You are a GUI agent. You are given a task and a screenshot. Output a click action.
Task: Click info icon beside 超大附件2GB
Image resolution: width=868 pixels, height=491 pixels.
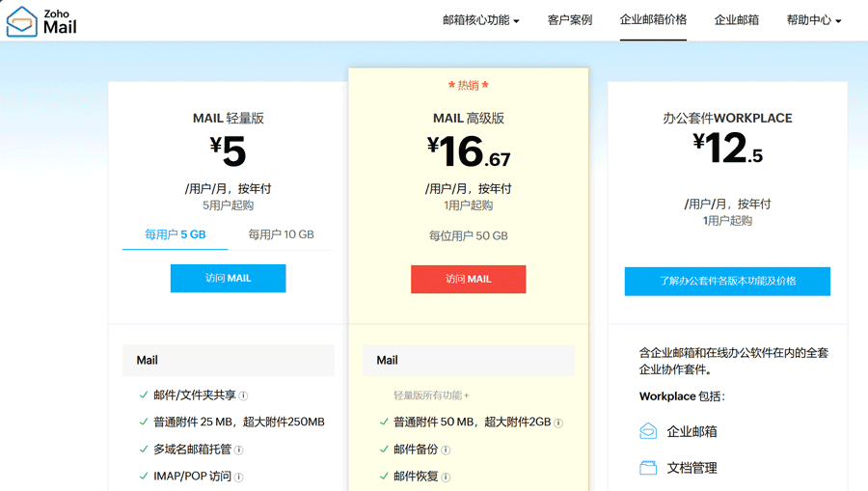click(558, 423)
